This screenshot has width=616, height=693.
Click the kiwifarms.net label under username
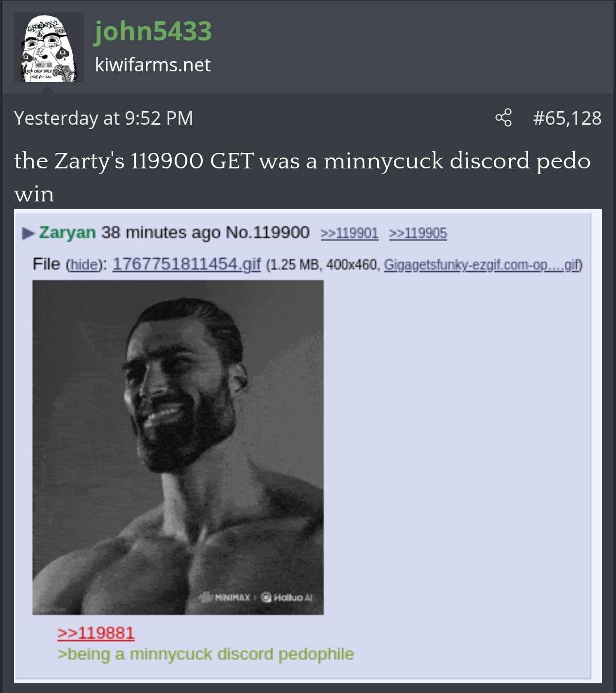(153, 65)
